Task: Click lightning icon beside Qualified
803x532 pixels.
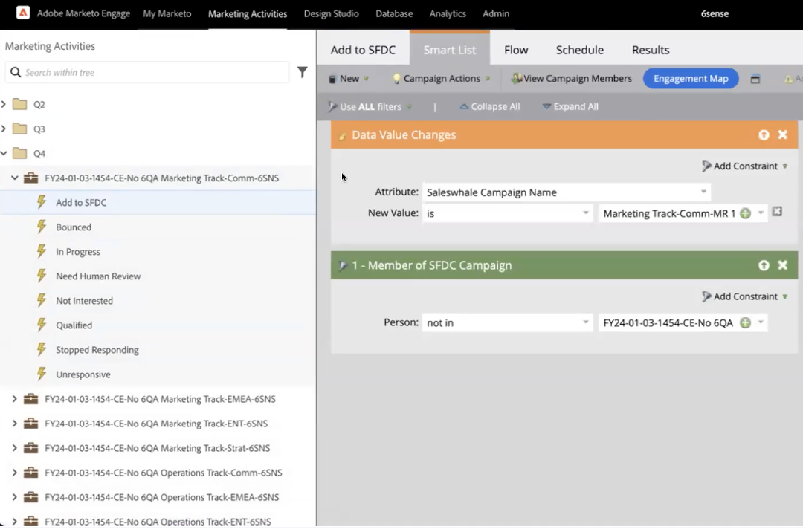Action: point(42,325)
